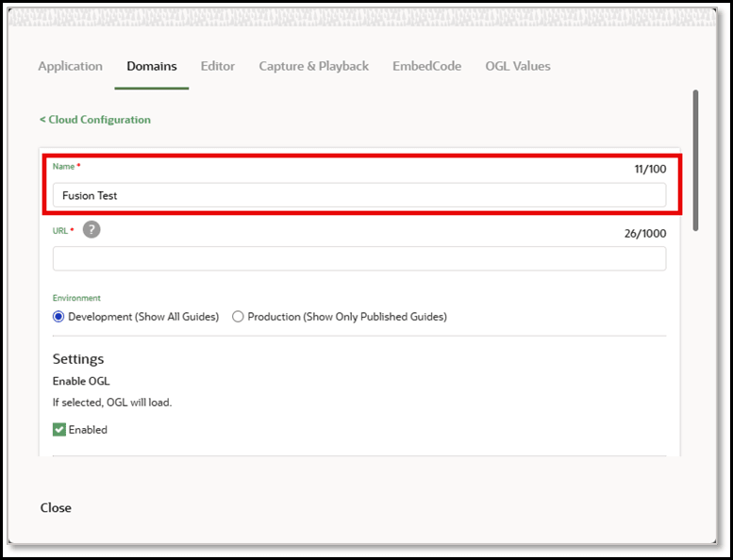Select Development (Show All Guides) radio button

(58, 317)
